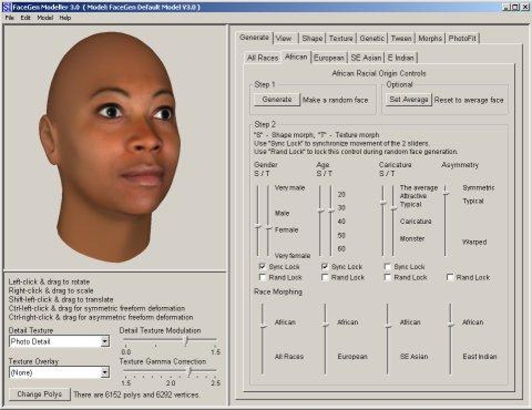Select the African sub-tab
Image resolution: width=532 pixels, height=410 pixels.
click(x=296, y=57)
